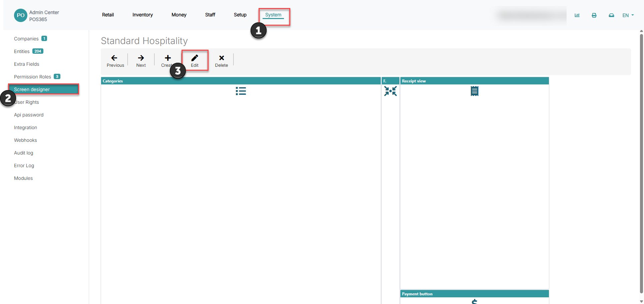Screen dimensions: 644x304
Task: Open the Retail menu
Action: tap(108, 15)
